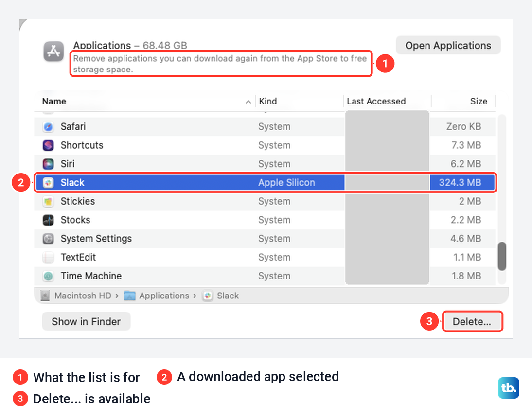Click the TextEdit app icon
The height and width of the screenshot is (418, 532).
[x=48, y=257]
